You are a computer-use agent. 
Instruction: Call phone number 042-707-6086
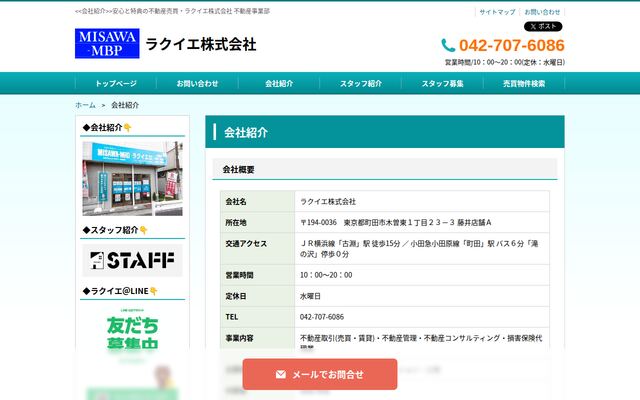pyautogui.click(x=511, y=45)
